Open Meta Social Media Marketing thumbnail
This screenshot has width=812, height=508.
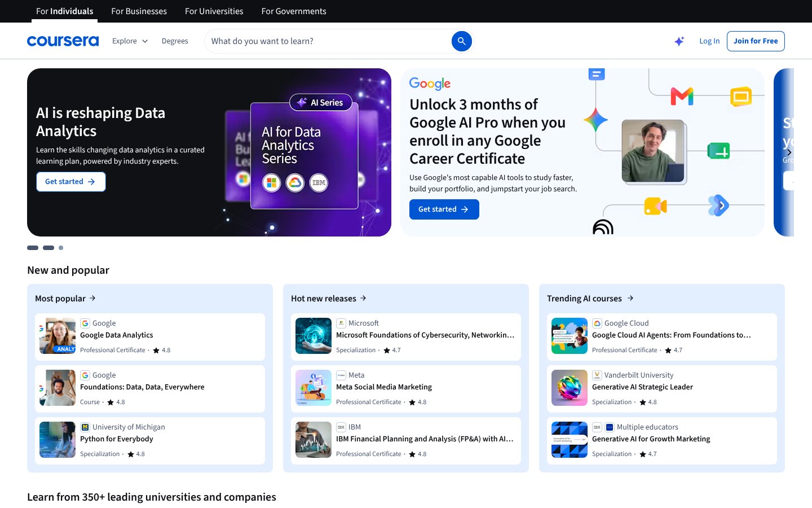[314, 388]
